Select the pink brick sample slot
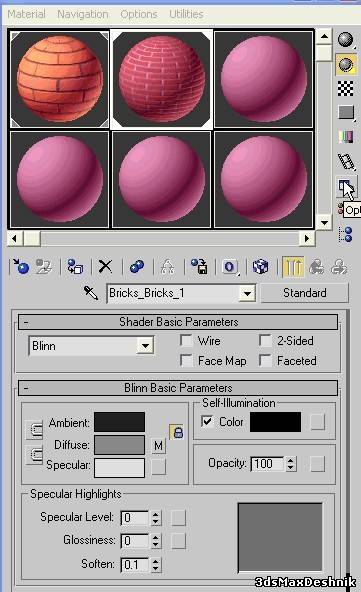 coord(162,79)
